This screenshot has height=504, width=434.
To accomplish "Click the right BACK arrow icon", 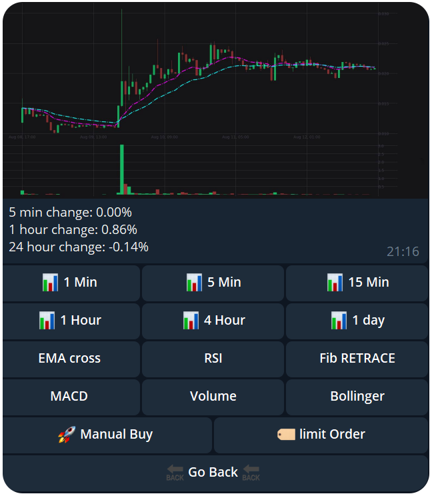I will [x=251, y=473].
